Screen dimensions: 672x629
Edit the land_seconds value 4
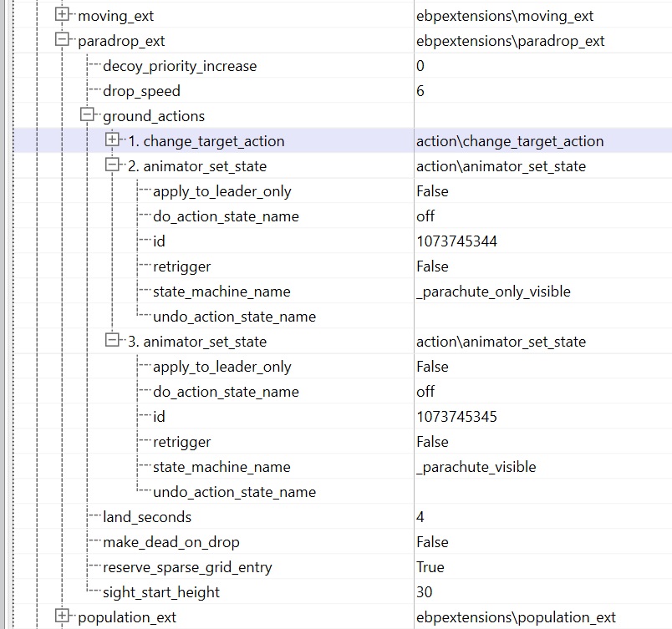click(420, 517)
